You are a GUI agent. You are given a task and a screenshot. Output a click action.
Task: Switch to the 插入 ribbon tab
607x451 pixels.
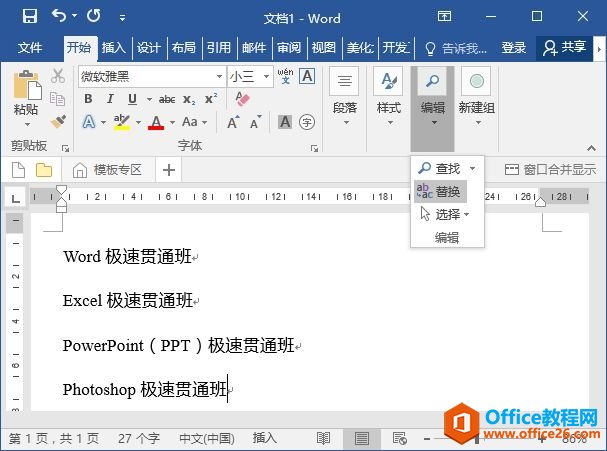click(114, 48)
